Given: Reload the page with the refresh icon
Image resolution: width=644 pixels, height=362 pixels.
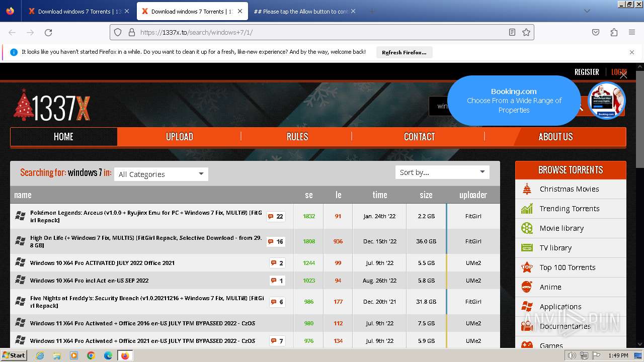Looking at the screenshot, I should pos(48,32).
